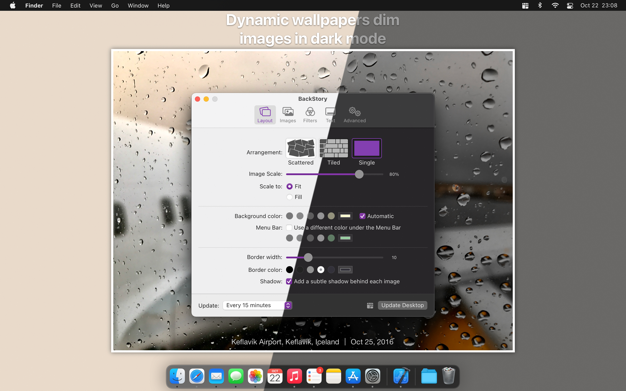
Task: Click the Border width slider knob
Action: (308, 257)
